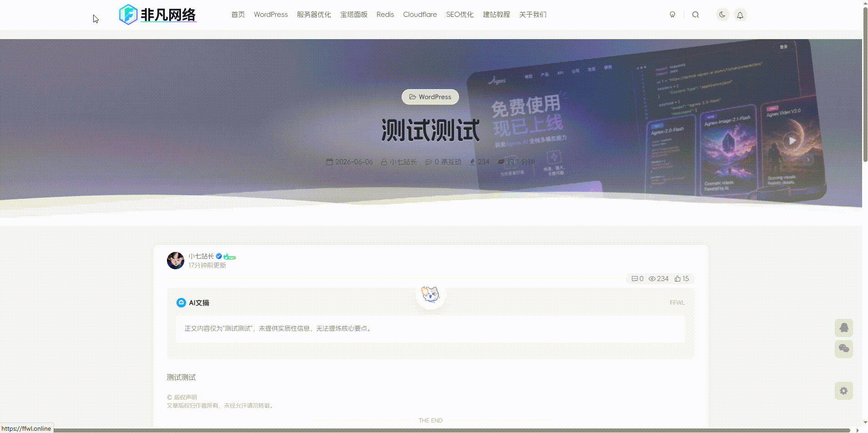Image resolution: width=868 pixels, height=433 pixels.
Task: Click the 非凡网络 site logo
Action: (x=157, y=15)
